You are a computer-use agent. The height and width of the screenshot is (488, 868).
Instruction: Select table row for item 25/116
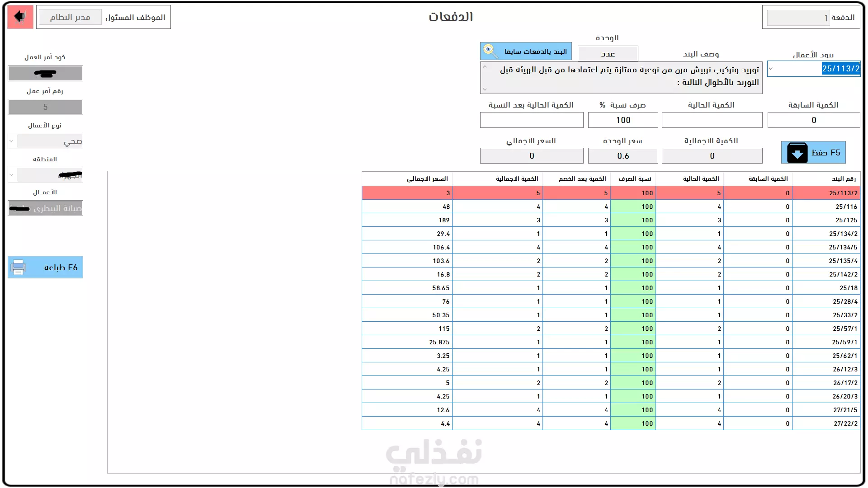click(826, 206)
